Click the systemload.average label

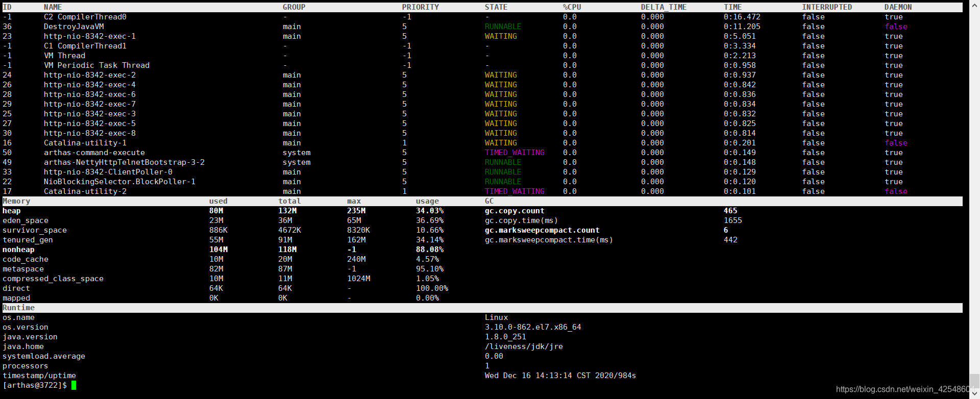click(44, 356)
